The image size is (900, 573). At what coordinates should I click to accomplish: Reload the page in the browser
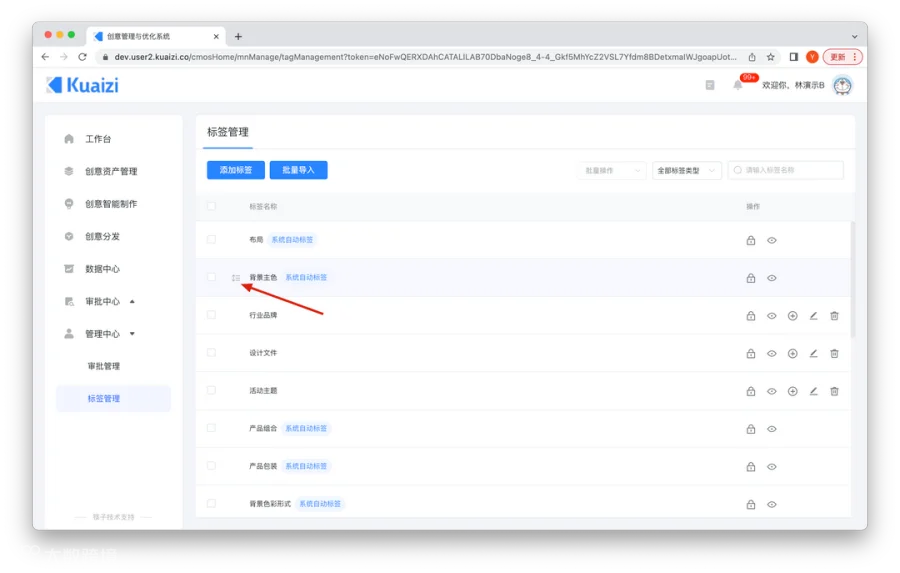83,57
